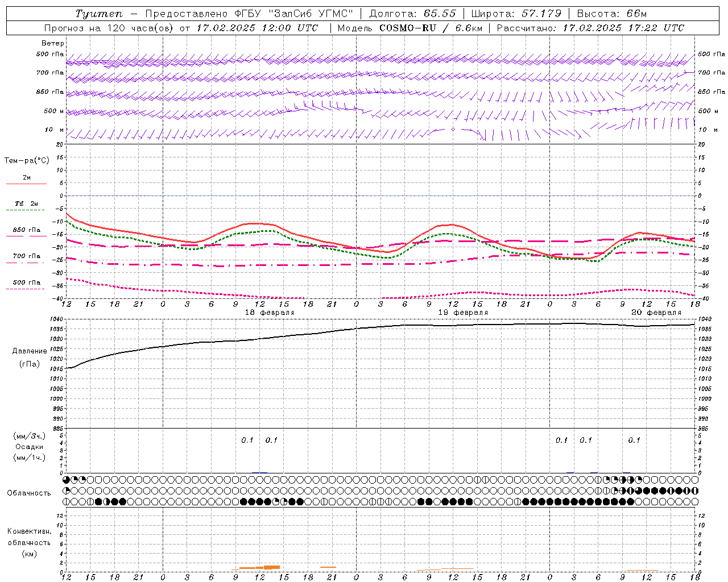Click the "500 гПа" temperature legend entry

[27, 282]
